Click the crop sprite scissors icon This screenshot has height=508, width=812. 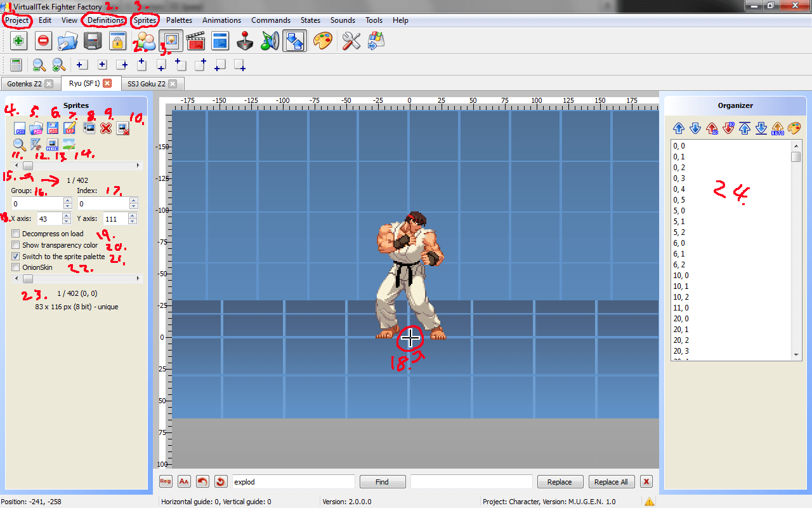36,145
